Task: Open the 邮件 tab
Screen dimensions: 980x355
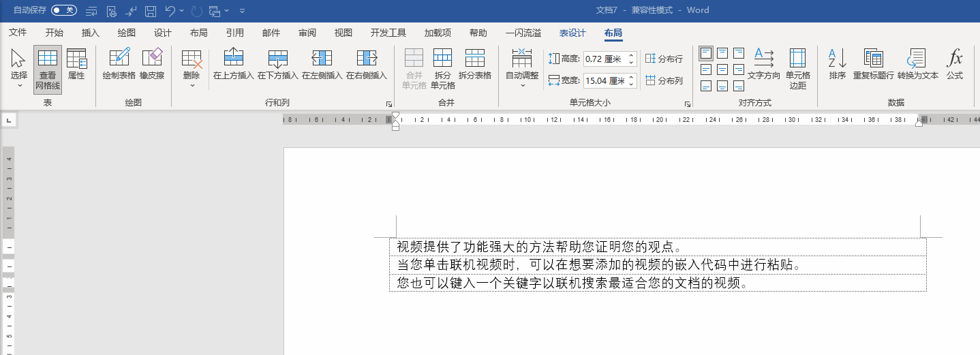Action: (x=271, y=33)
